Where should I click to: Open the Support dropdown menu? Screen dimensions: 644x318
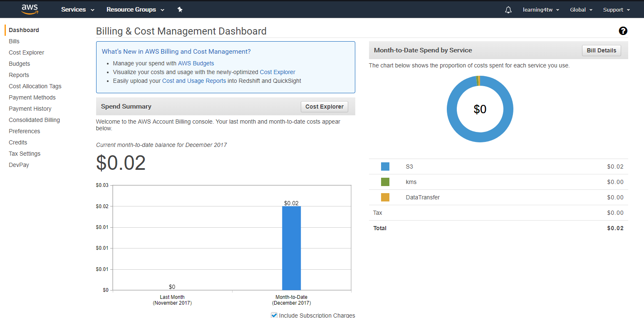[x=616, y=10]
